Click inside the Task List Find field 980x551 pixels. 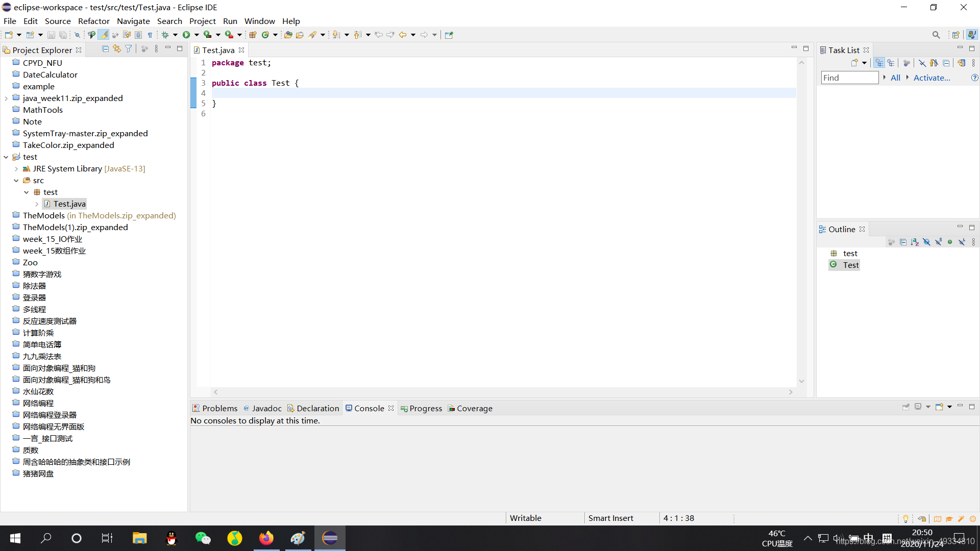[x=849, y=78]
